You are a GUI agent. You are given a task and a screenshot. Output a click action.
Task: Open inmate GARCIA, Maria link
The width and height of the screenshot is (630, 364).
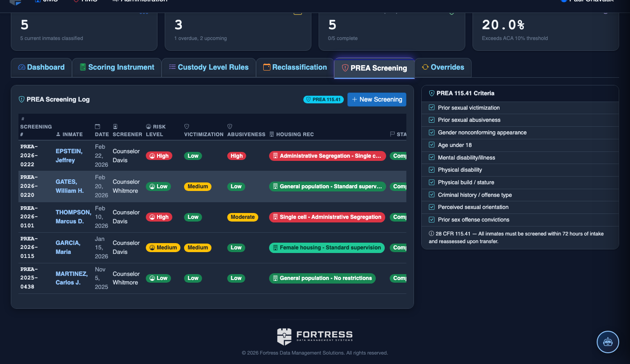coord(68,248)
